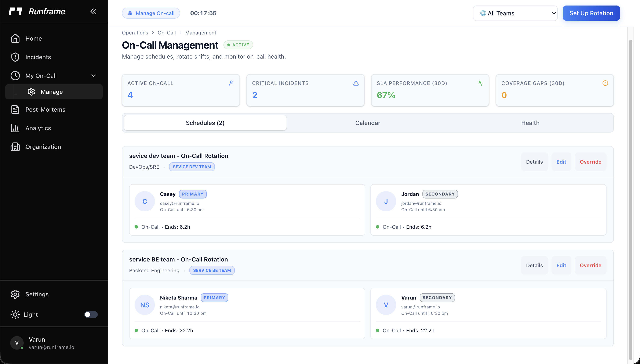
Task: Switch to the Calendar tab
Action: click(x=367, y=123)
